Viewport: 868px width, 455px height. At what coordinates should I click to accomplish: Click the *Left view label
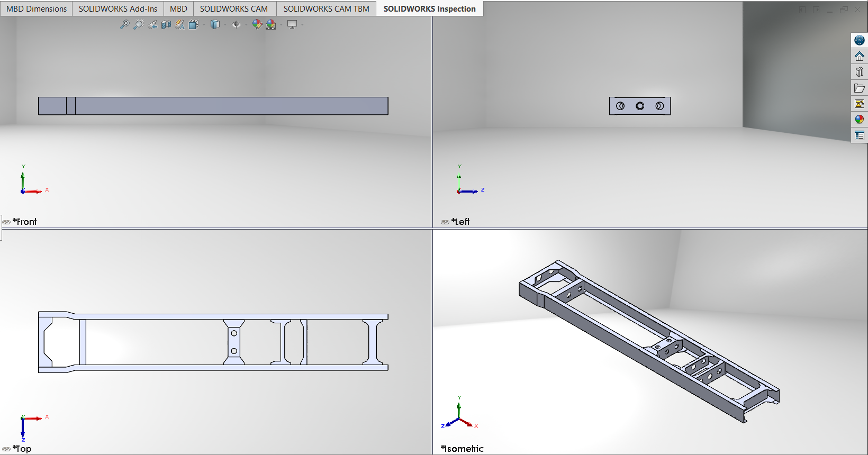coord(460,222)
